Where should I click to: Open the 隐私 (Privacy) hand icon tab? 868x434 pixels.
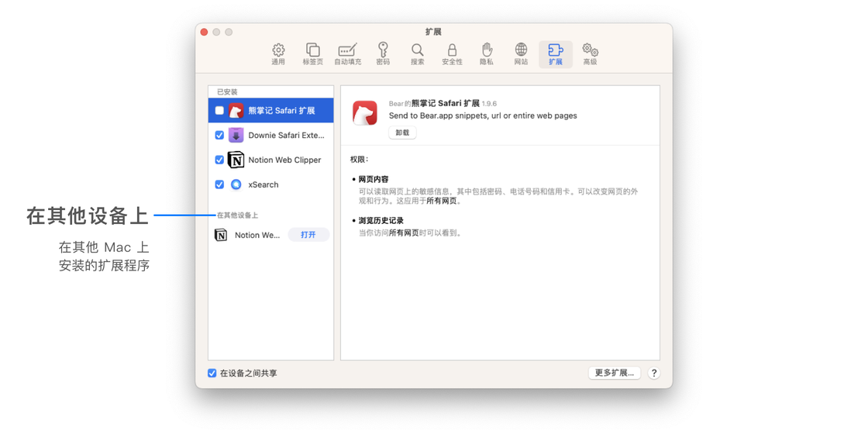[487, 54]
